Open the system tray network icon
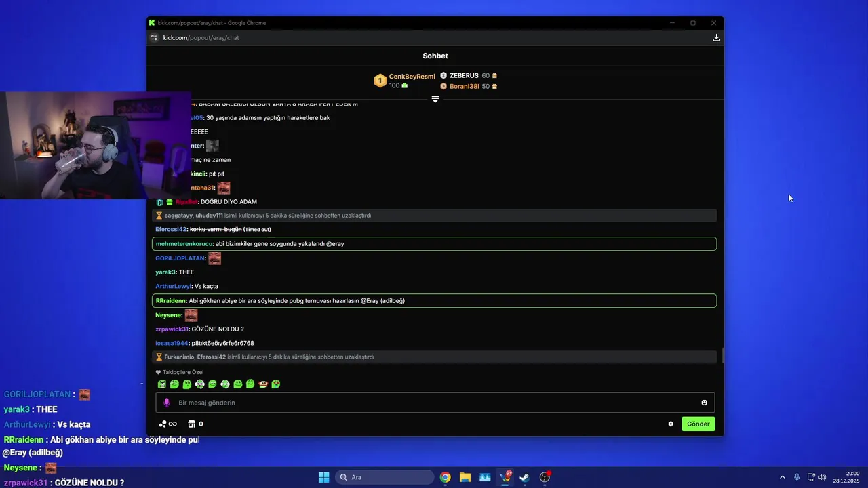The image size is (868, 488). 811,477
